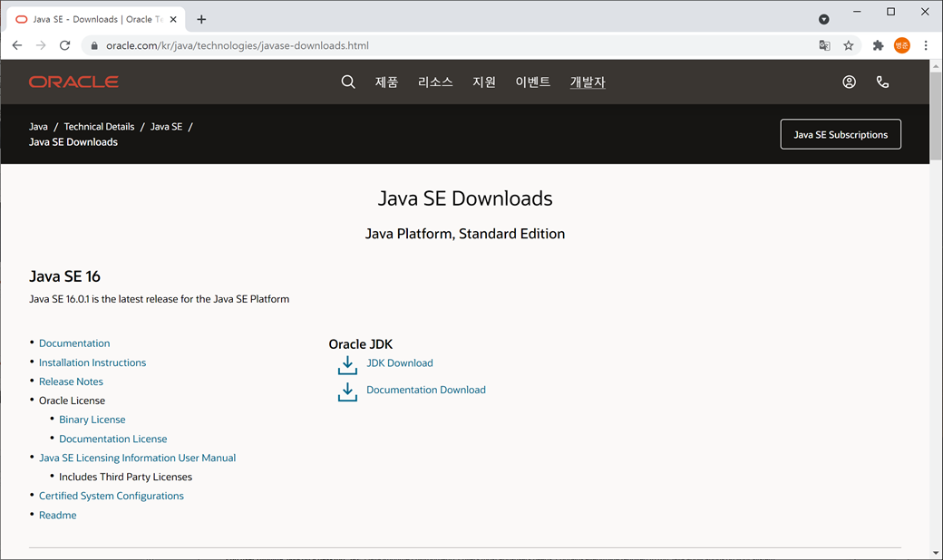Click the Java SE Downloads breadcrumb text
The height and width of the screenshot is (560, 943).
[x=73, y=141]
